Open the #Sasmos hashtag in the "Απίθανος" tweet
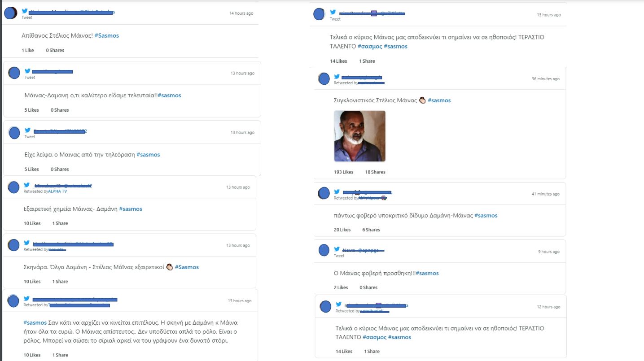Image resolution: width=644 pixels, height=361 pixels. pyautogui.click(x=107, y=35)
